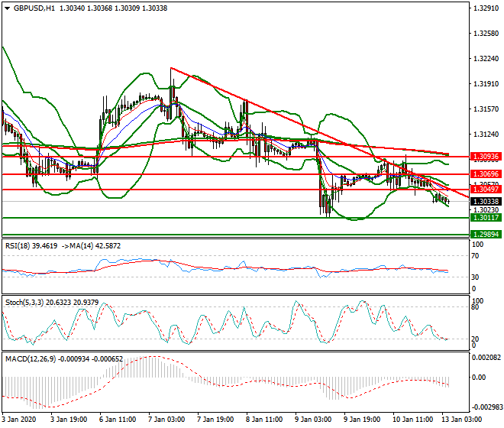The height and width of the screenshot is (428, 504).
Task: Click the 1.30696 red price label
Action: pyautogui.click(x=486, y=174)
